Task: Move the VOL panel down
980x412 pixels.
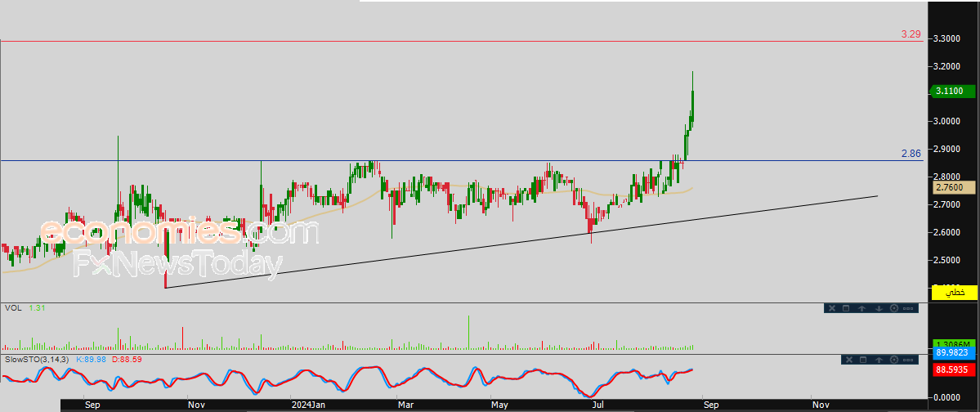Action: (x=878, y=308)
